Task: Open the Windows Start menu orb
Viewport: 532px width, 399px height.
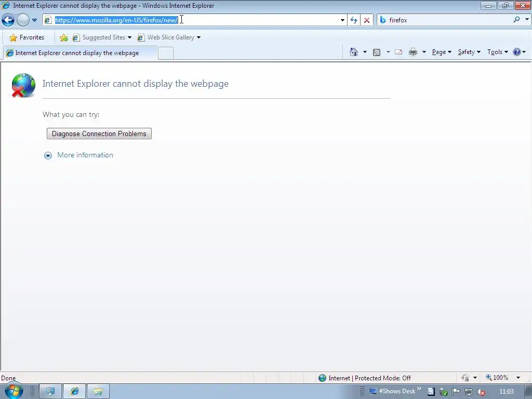Action: (x=14, y=391)
